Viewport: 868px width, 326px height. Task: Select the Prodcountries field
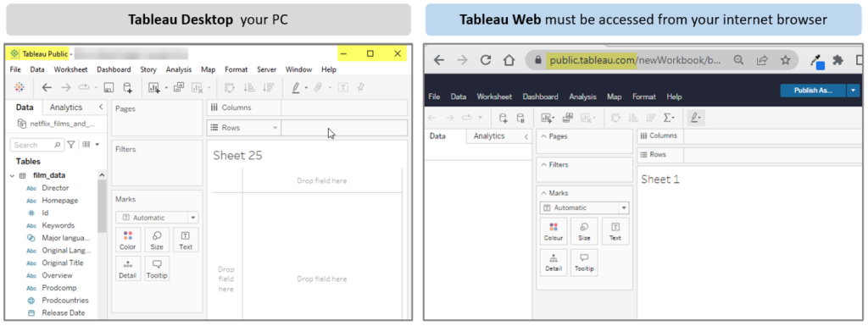[x=64, y=300]
